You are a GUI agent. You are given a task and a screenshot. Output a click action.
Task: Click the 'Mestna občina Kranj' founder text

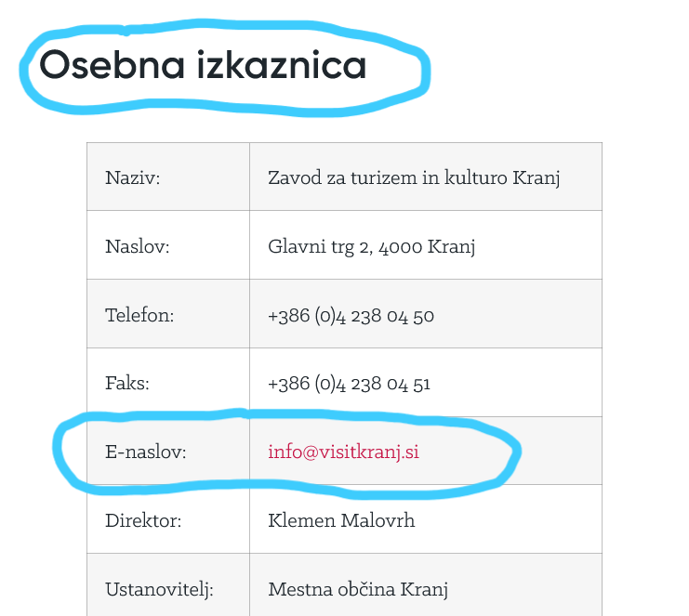[358, 589]
